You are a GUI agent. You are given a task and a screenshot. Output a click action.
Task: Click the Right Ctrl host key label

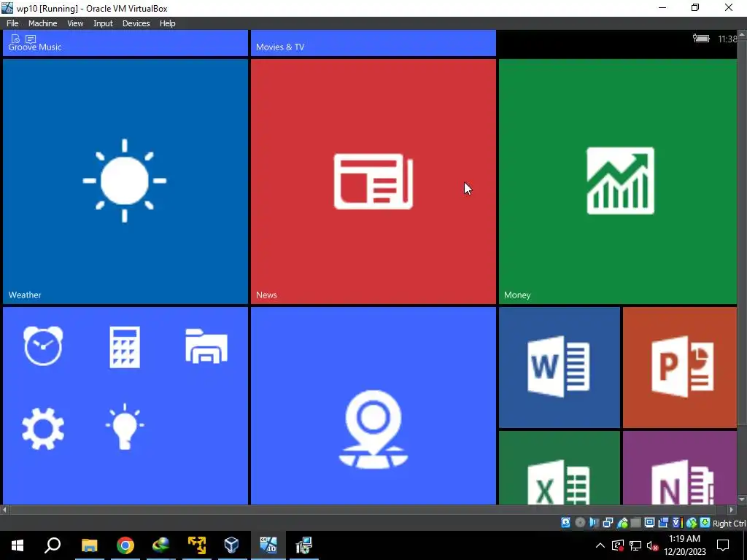pos(729,524)
